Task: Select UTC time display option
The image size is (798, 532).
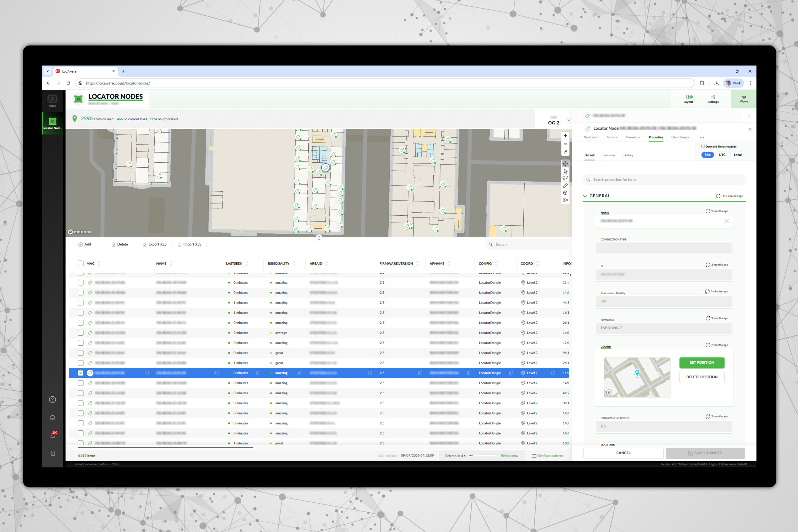Action: [x=722, y=155]
